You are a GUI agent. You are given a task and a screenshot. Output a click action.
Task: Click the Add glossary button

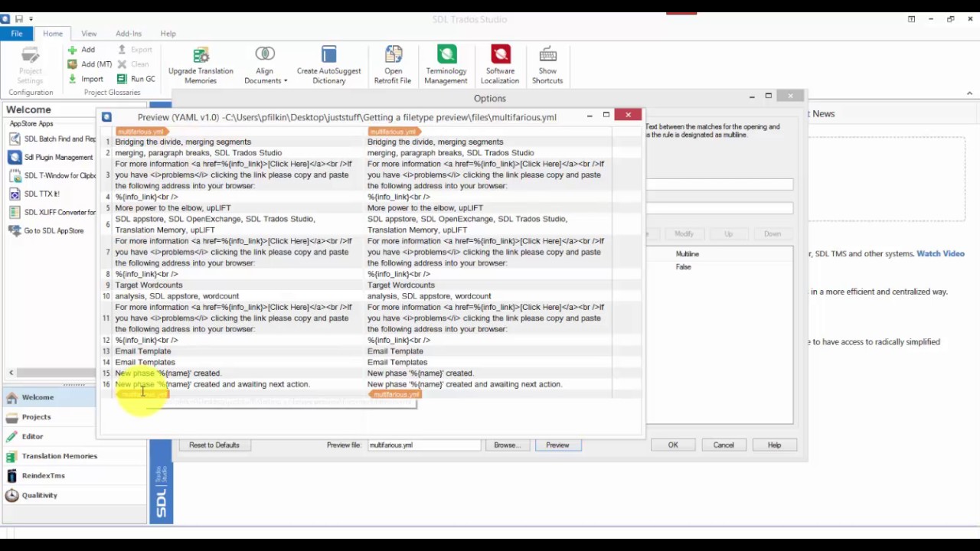pyautogui.click(x=82, y=50)
